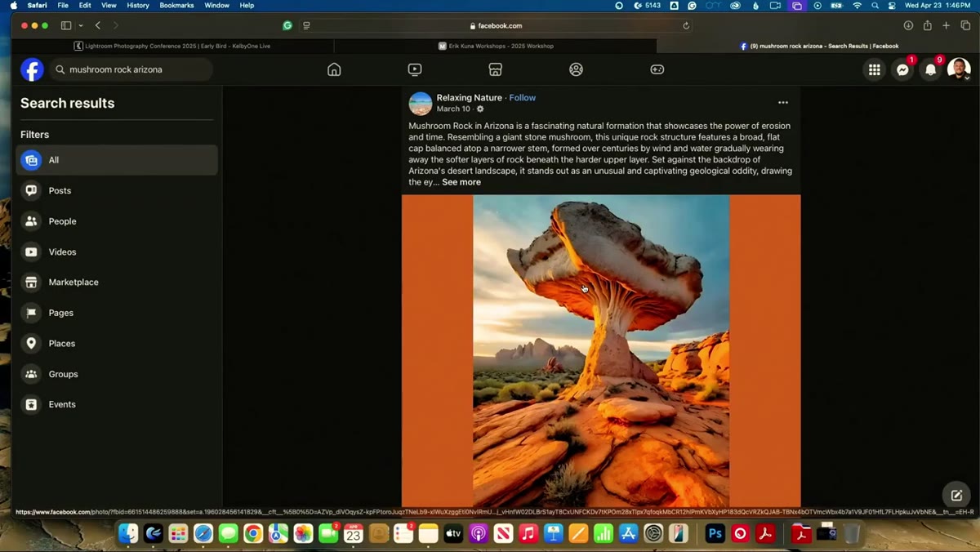980x552 pixels.
Task: Open the View menu
Action: (109, 6)
